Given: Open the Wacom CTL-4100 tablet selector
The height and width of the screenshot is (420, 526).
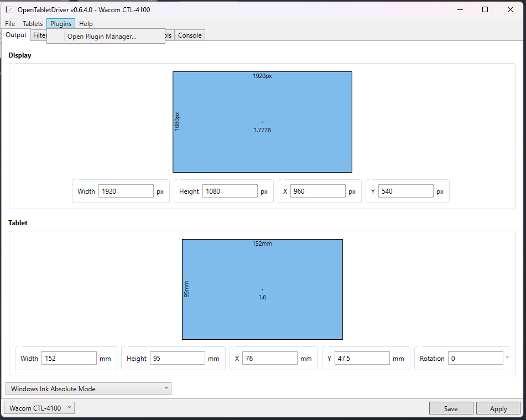Looking at the screenshot, I should pyautogui.click(x=39, y=407).
